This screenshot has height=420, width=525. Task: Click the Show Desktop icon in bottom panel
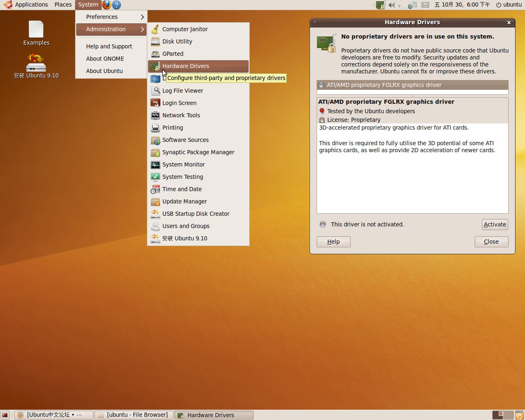point(5,415)
